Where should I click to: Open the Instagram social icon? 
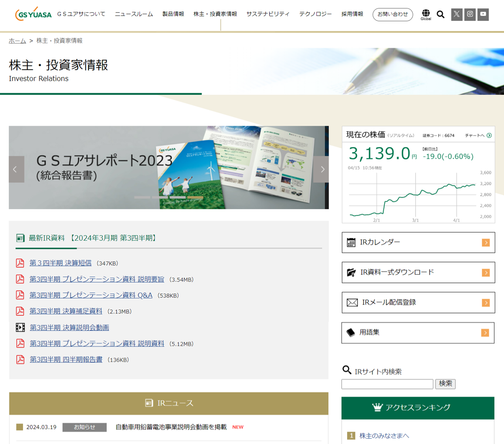470,14
